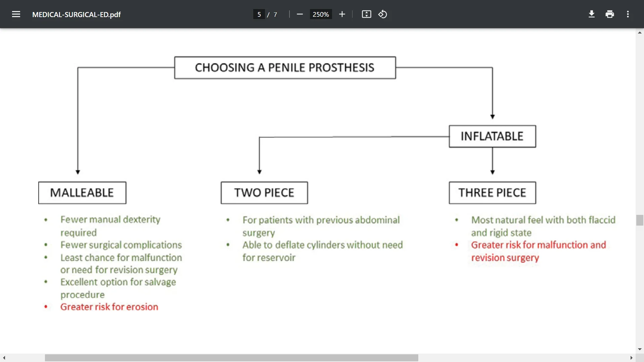Click the horizontal scrollbar right arrow
This screenshot has width=644, height=362.
pos(631,358)
